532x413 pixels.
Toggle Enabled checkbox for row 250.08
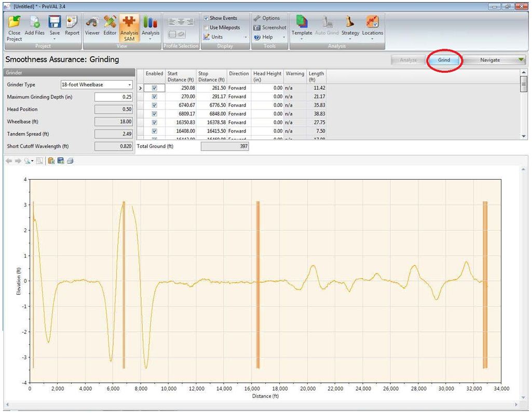point(154,88)
